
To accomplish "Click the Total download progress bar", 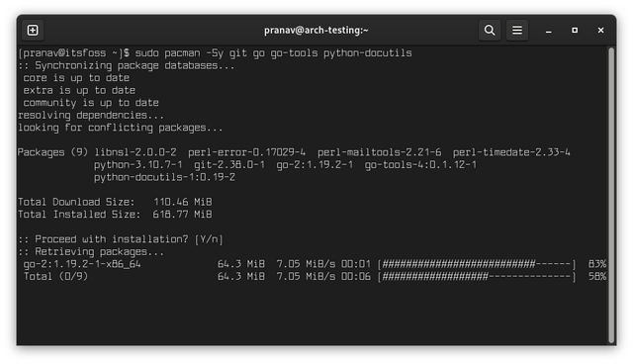I will (x=477, y=277).
